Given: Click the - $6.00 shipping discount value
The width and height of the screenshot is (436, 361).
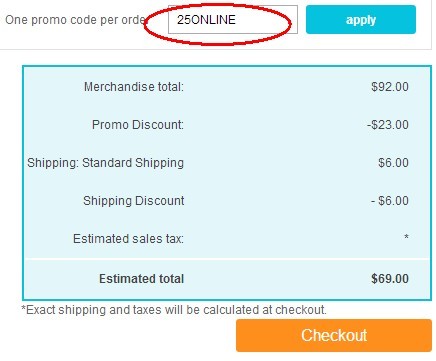Looking at the screenshot, I should [x=389, y=201].
